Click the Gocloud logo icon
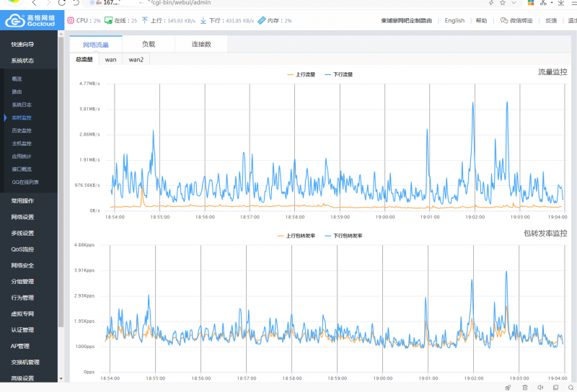The image size is (577, 392). (x=14, y=21)
